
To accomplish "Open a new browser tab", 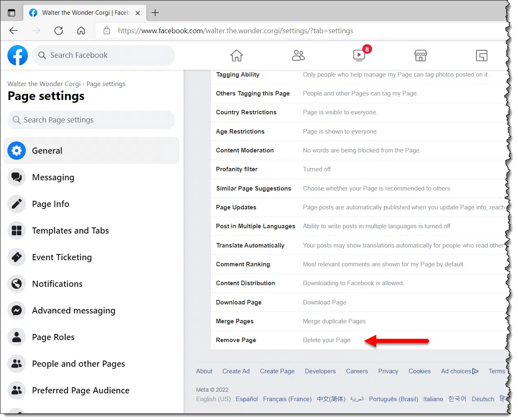I will coord(155,13).
